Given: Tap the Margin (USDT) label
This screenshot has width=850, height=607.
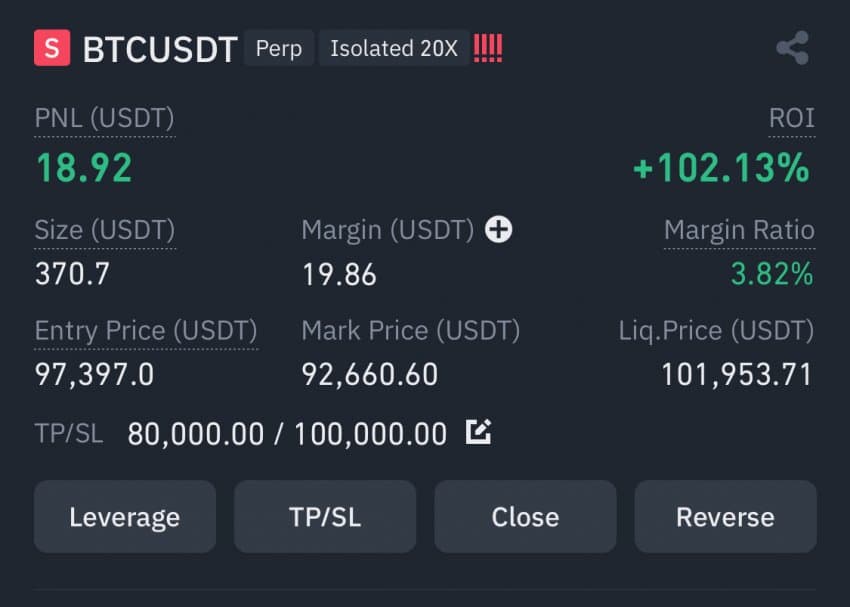Looking at the screenshot, I should point(388,230).
